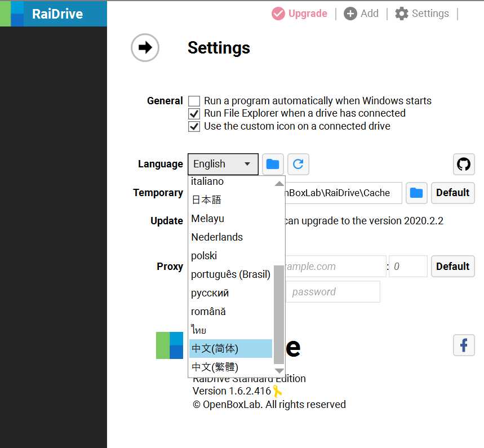Viewport: 484px width, 448px height.
Task: Click the Add link text
Action: pyautogui.click(x=370, y=14)
